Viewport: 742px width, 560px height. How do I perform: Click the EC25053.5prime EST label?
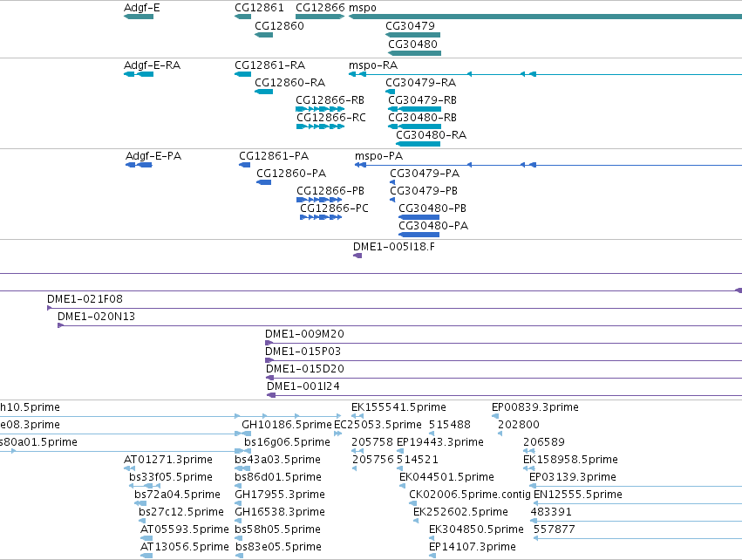pos(378,424)
